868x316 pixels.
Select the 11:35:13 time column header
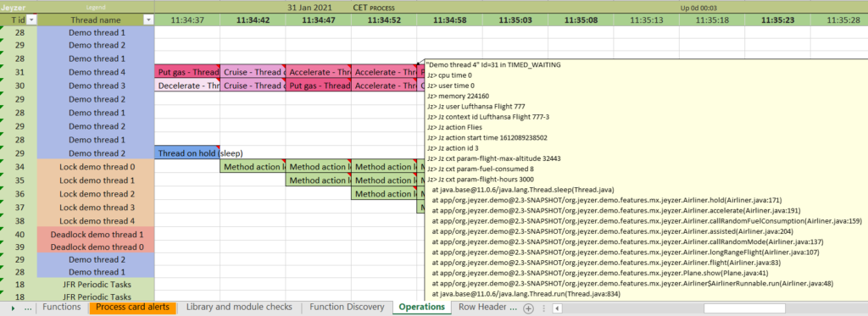(x=646, y=20)
